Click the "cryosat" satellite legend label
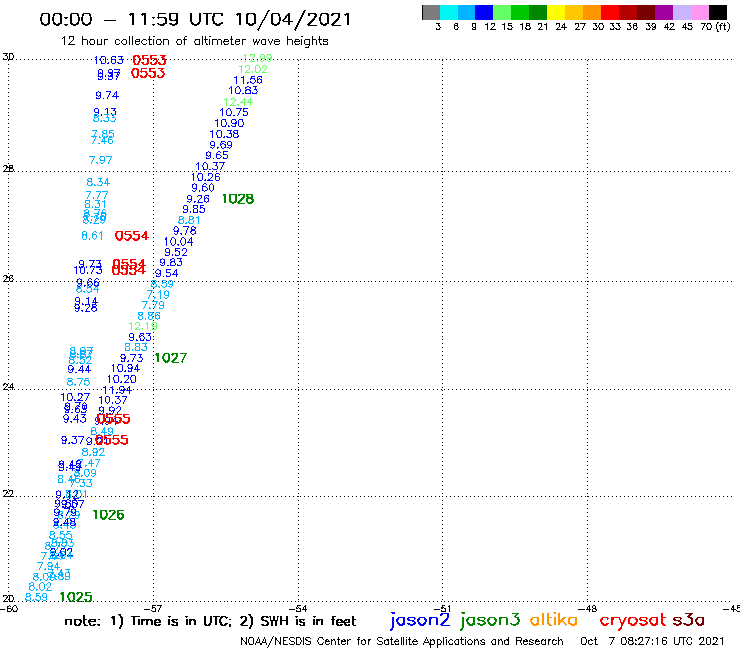The height and width of the screenshot is (650, 740). 633,620
